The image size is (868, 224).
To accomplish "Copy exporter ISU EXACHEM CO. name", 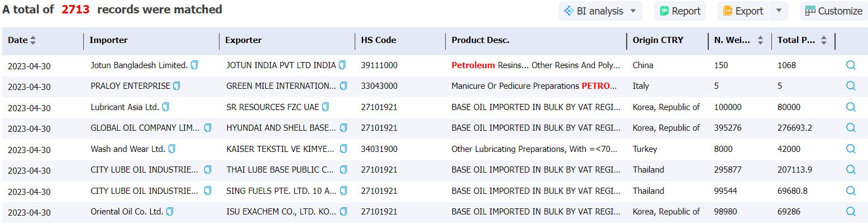I will click(344, 212).
